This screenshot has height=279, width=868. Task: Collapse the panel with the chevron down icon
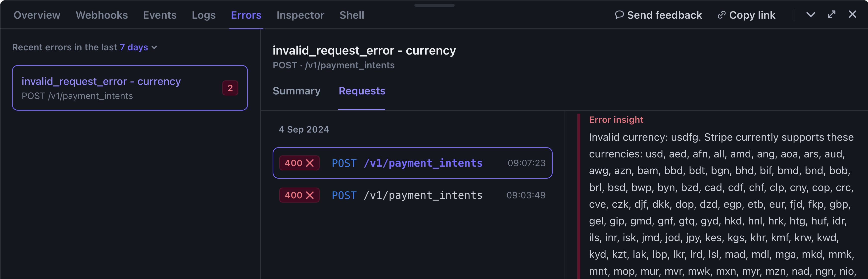(x=810, y=14)
